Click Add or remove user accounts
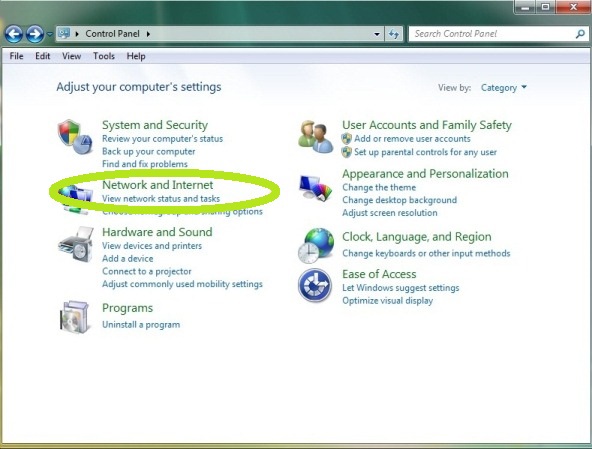Image resolution: width=592 pixels, height=449 pixels. click(x=412, y=139)
